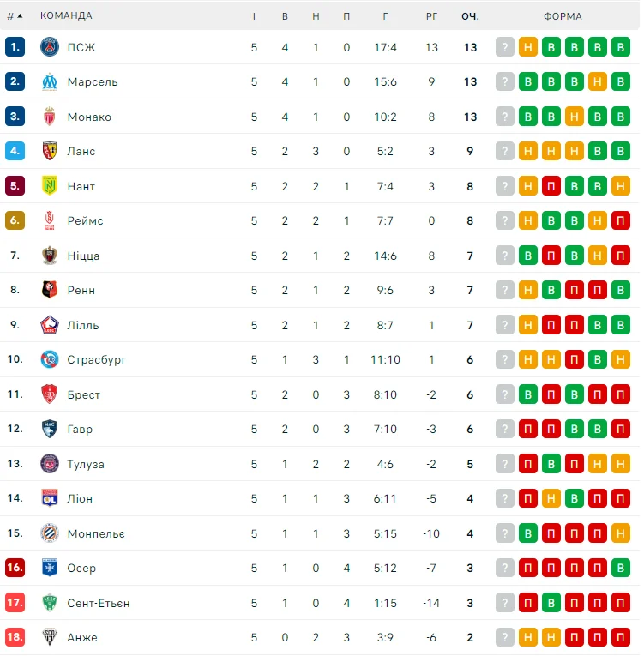644x656 pixels.
Task: Click the Saint-Etienne green logo
Action: click(49, 603)
